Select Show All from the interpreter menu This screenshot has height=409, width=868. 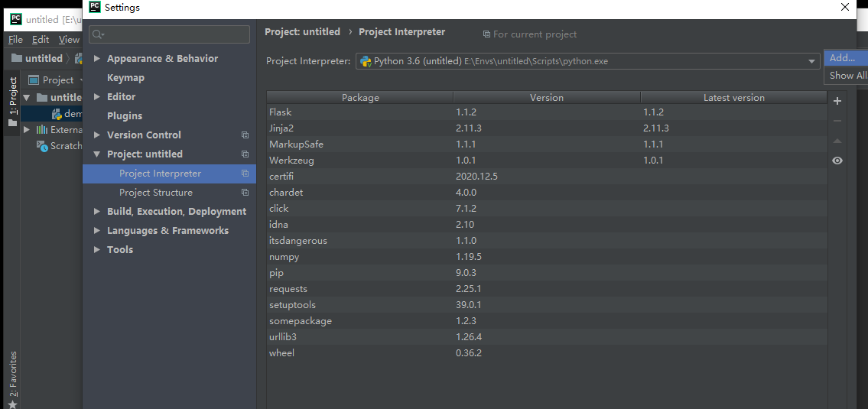click(x=846, y=76)
